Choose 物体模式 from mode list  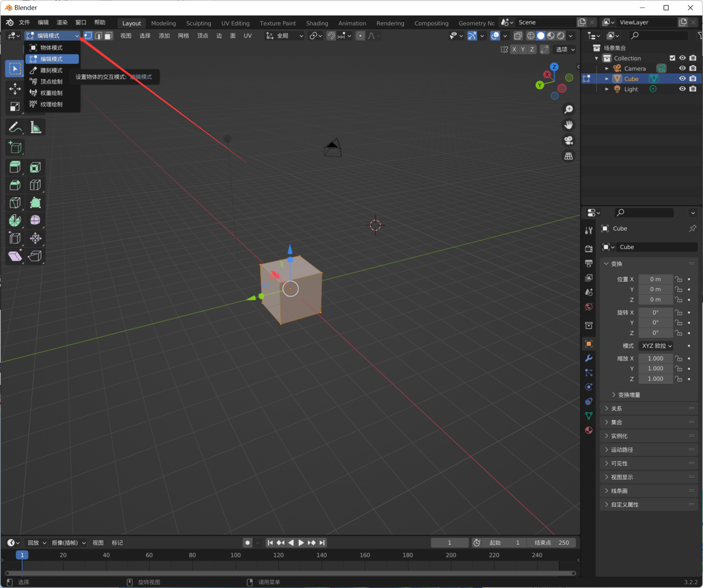coord(52,48)
